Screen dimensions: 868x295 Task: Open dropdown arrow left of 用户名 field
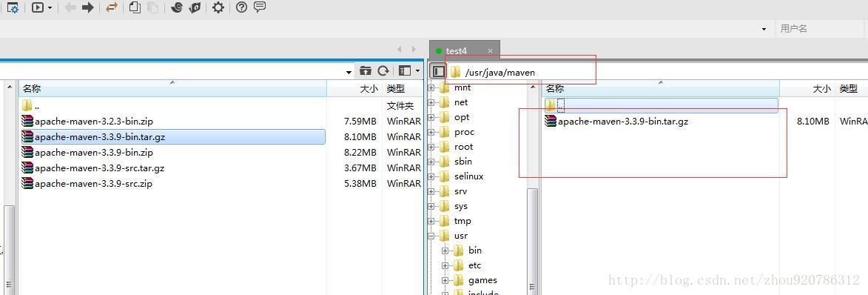point(764,29)
